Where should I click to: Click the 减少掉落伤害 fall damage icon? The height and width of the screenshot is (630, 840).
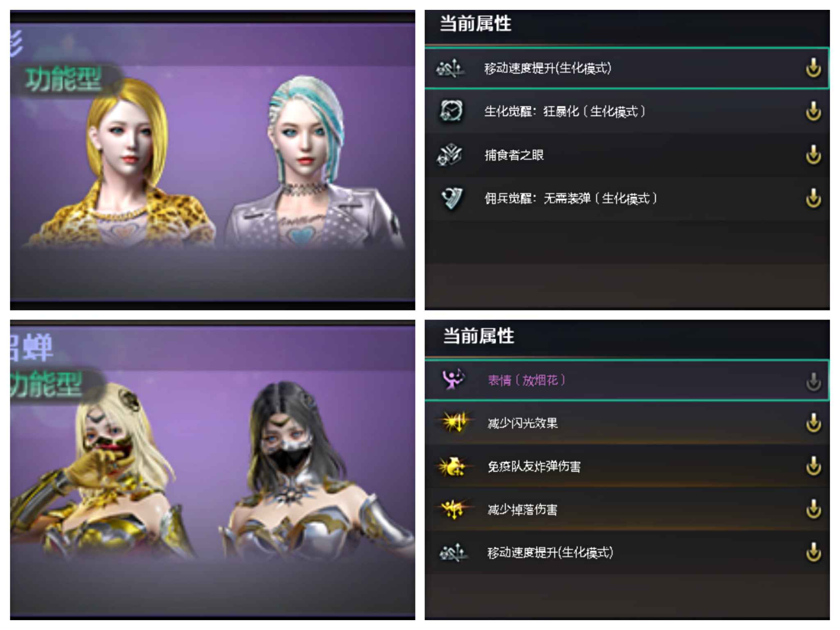pos(453,509)
